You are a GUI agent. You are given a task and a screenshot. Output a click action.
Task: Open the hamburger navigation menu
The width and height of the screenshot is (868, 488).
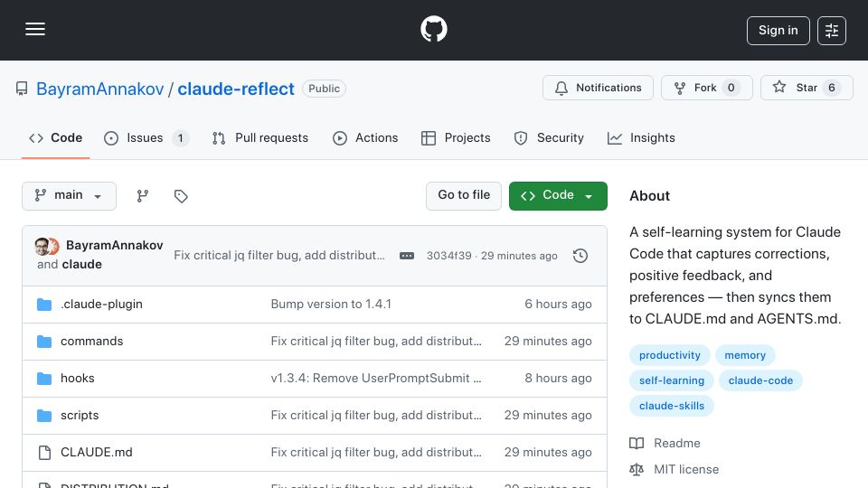click(x=35, y=29)
